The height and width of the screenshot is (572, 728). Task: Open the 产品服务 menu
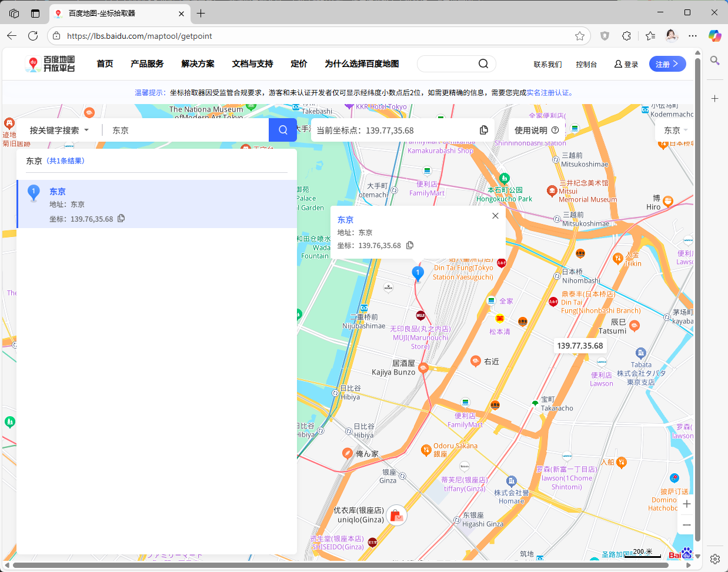(x=147, y=63)
